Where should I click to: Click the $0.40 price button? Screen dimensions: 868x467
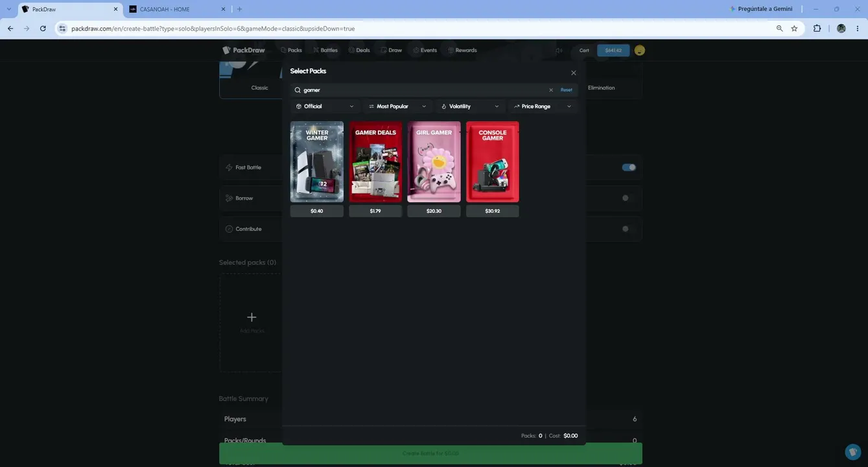pyautogui.click(x=317, y=211)
